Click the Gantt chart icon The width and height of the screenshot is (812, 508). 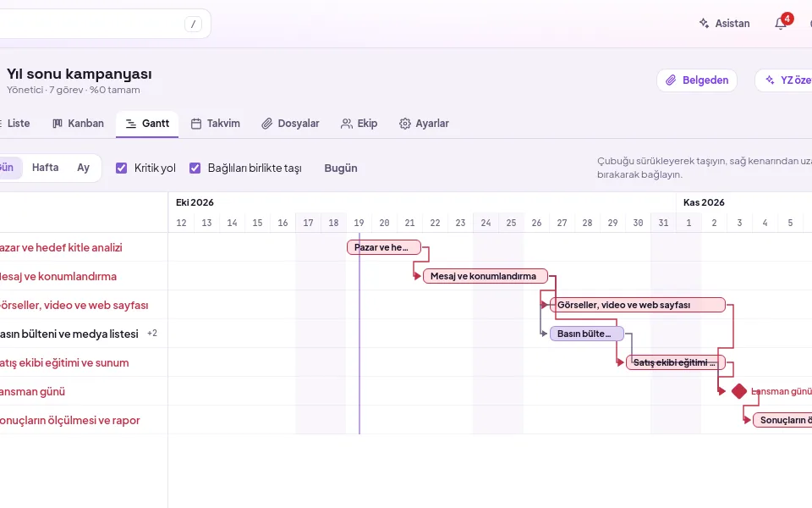[x=131, y=124]
